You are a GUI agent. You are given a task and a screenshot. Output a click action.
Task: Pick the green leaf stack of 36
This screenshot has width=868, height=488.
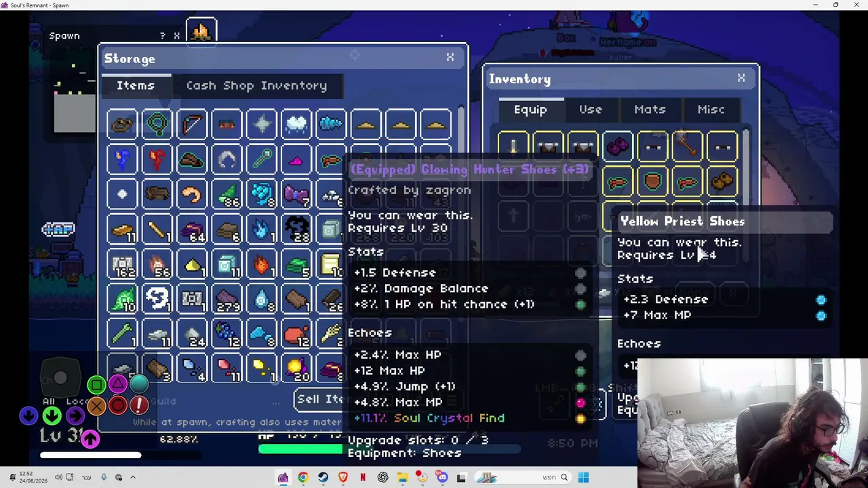(226, 195)
